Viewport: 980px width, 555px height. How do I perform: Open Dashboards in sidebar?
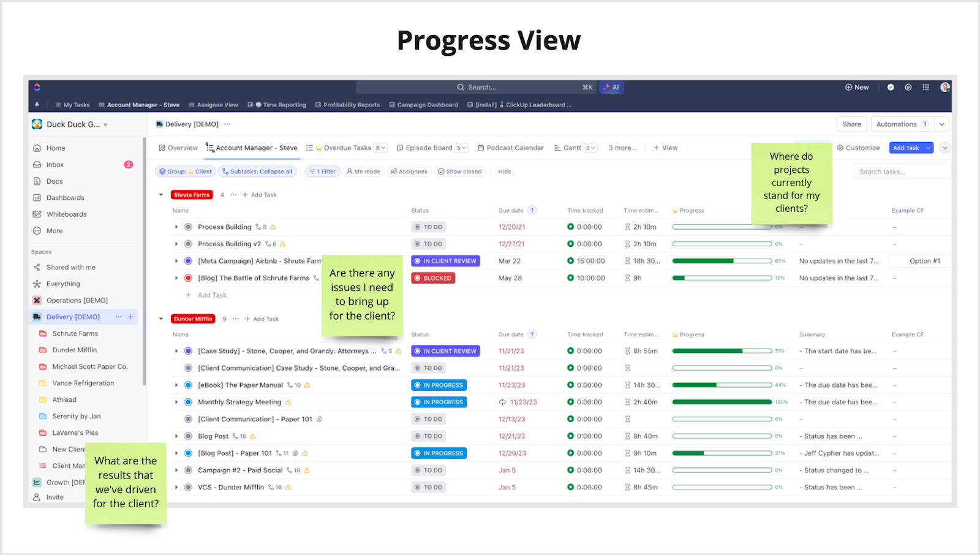point(65,198)
